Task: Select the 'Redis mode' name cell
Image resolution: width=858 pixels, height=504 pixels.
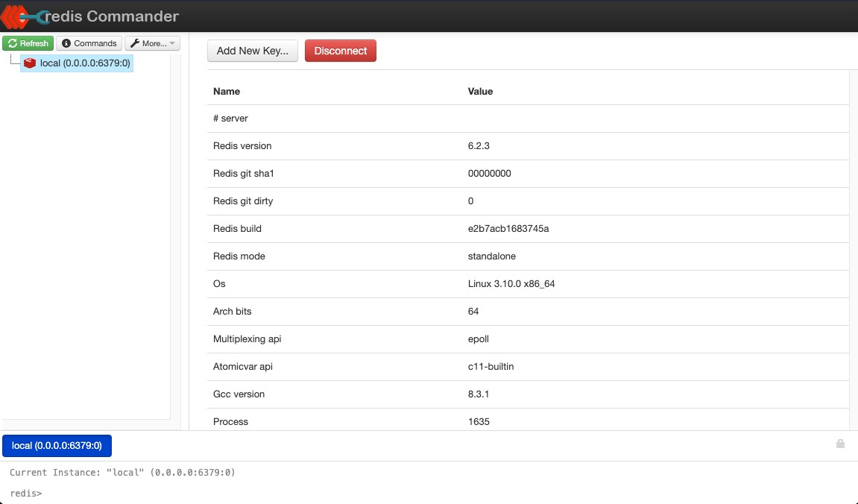Action: 239,256
